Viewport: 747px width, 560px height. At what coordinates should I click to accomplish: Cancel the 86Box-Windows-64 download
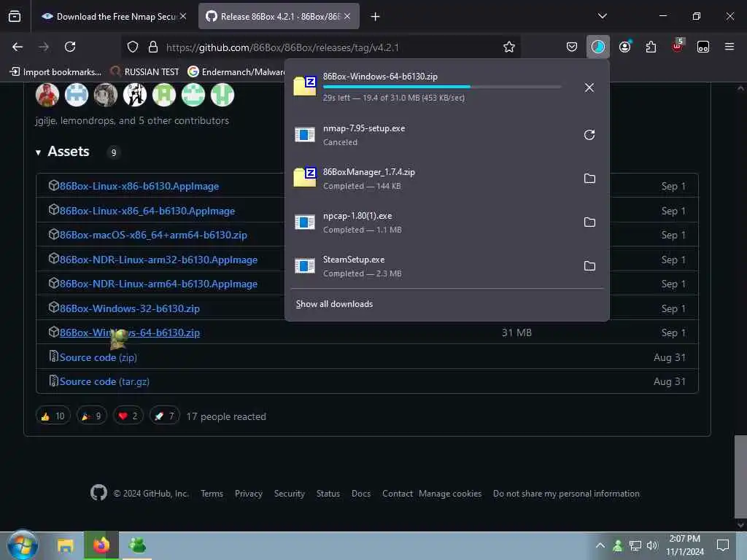point(589,87)
